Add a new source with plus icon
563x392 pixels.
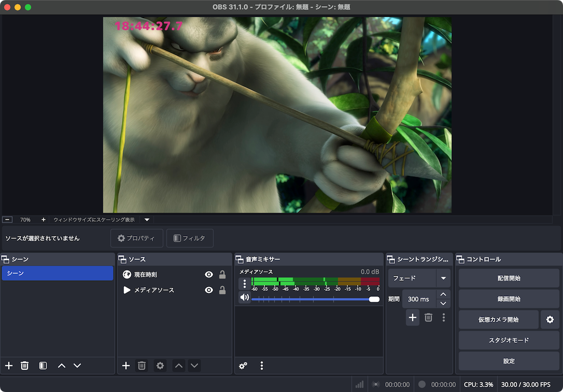pyautogui.click(x=126, y=366)
